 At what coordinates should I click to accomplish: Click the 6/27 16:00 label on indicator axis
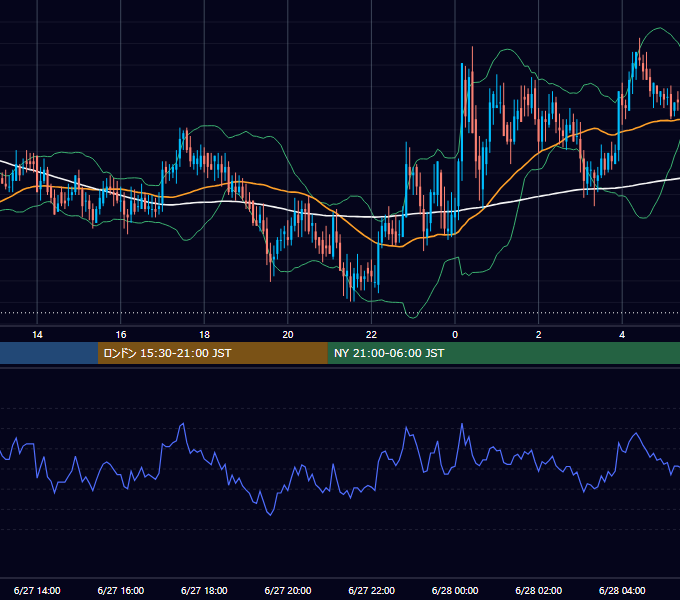pos(121,590)
